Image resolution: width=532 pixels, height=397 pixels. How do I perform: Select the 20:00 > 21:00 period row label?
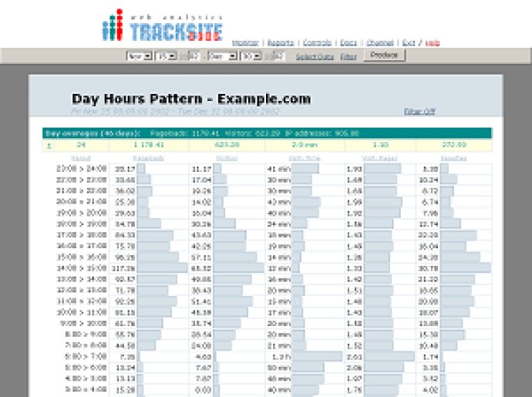point(82,202)
